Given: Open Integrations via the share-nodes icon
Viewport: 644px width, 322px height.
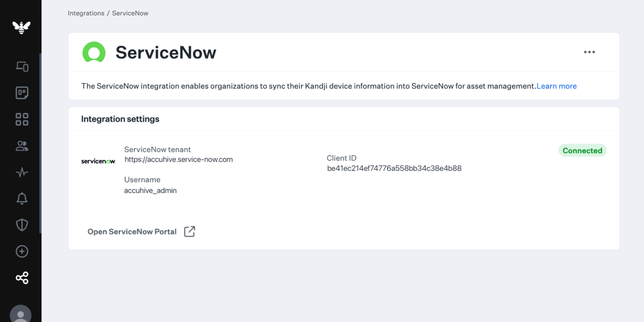Looking at the screenshot, I should pyautogui.click(x=22, y=278).
